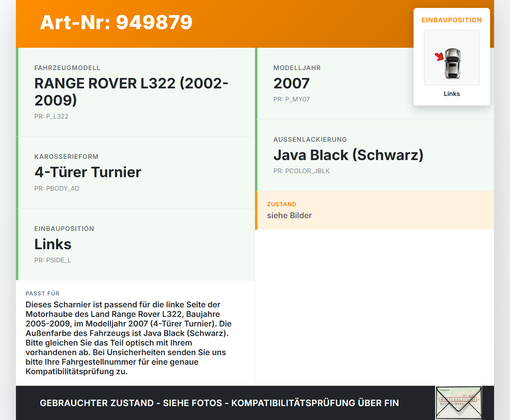Click the 'PR: PSIDE_L' code
Viewport: 510px width, 420px height.
click(x=53, y=260)
